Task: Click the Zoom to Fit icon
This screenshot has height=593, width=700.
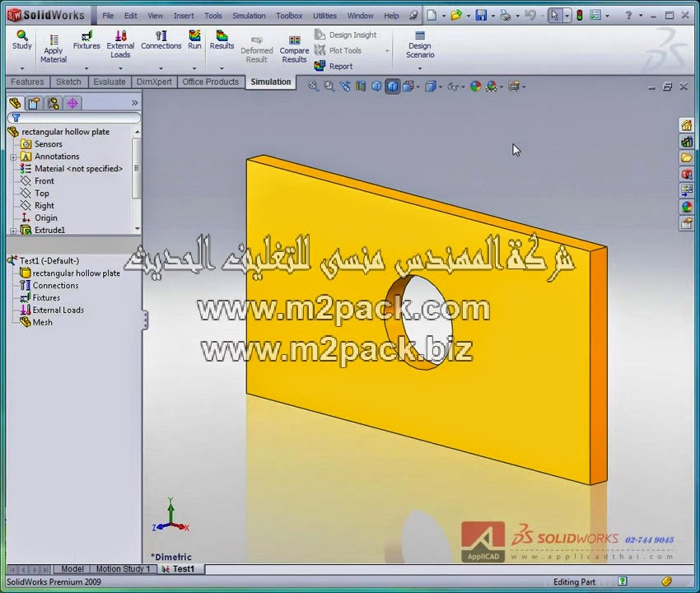Action: pos(314,86)
